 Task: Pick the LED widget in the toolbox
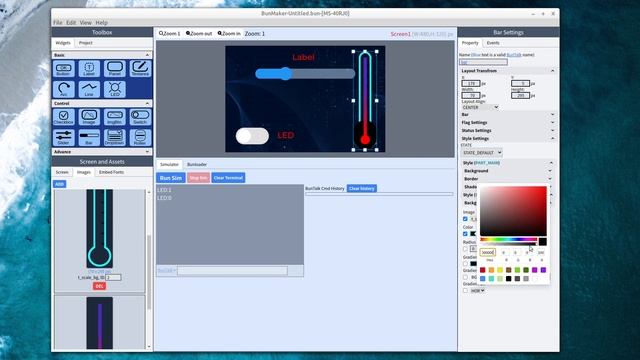click(x=115, y=89)
